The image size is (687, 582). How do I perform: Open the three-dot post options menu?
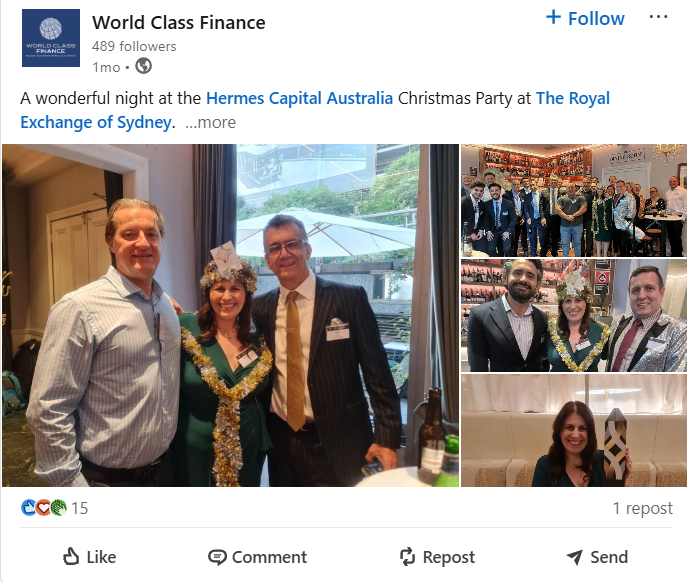click(658, 18)
